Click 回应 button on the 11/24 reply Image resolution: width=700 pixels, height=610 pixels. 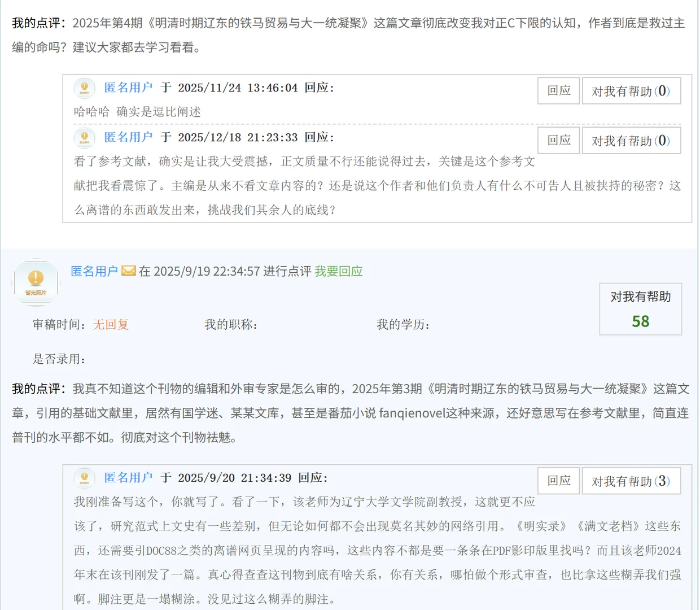point(558,90)
